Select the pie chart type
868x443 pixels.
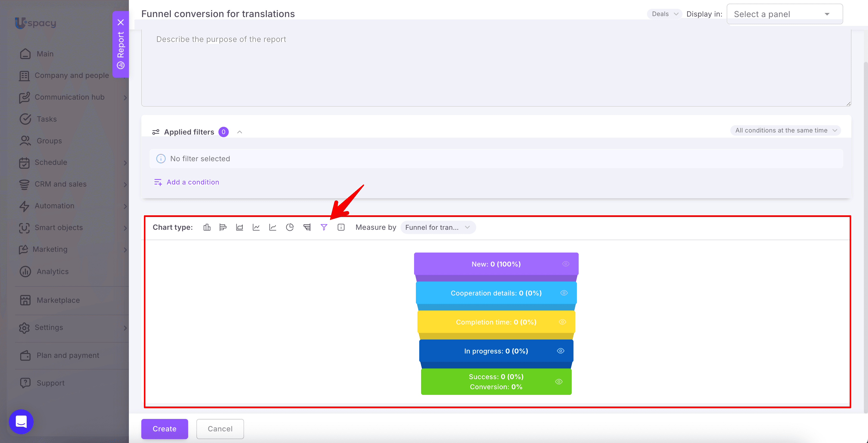click(x=290, y=227)
